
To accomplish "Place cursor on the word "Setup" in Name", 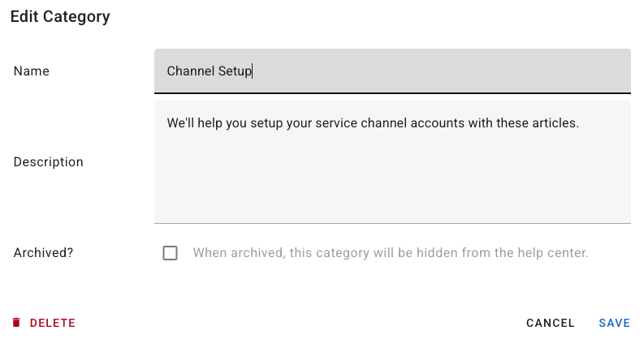I will click(x=235, y=71).
